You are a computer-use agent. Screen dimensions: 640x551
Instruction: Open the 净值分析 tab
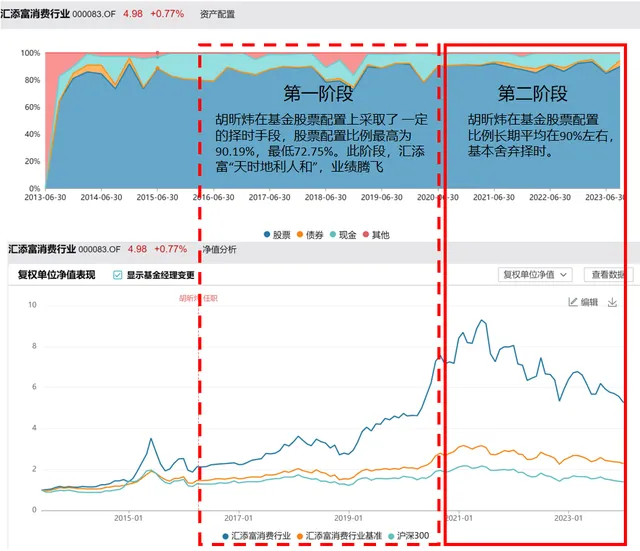[x=219, y=249]
